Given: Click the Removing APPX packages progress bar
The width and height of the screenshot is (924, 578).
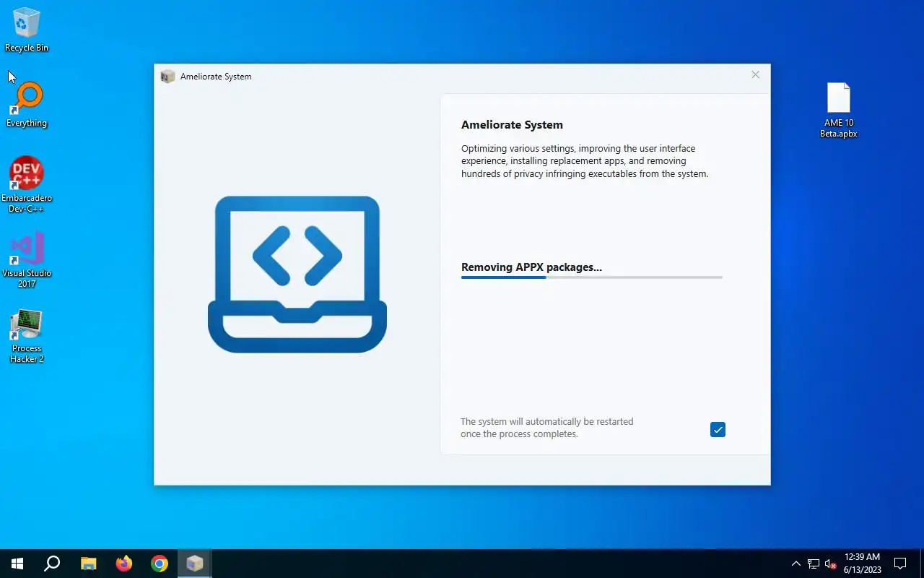Looking at the screenshot, I should click(x=592, y=277).
